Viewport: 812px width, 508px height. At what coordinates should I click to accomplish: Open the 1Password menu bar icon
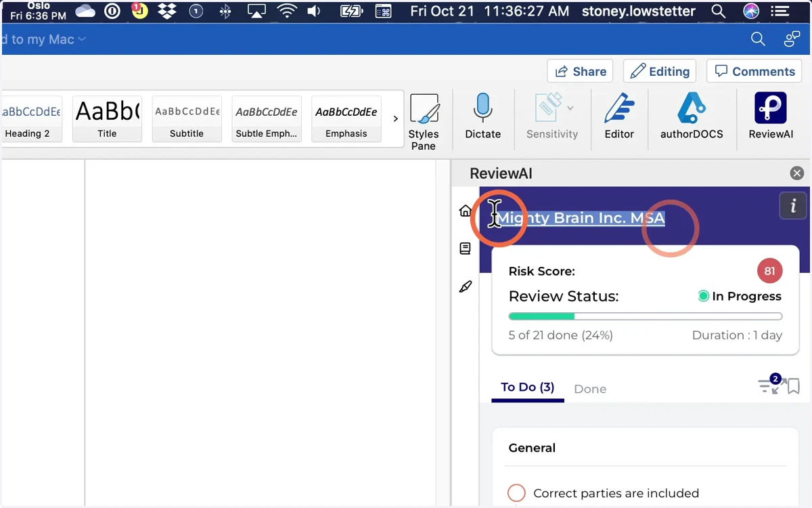(112, 11)
